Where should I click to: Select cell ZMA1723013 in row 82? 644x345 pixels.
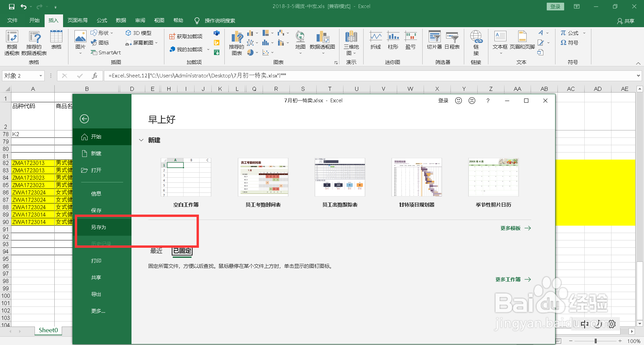33,163
